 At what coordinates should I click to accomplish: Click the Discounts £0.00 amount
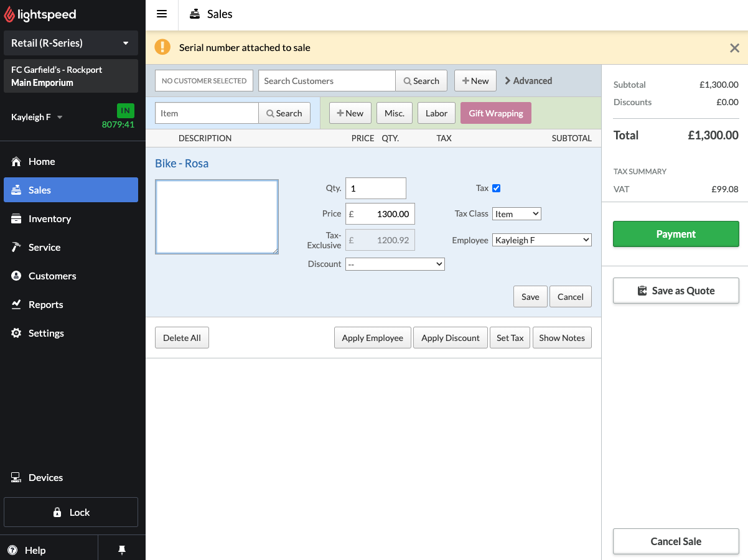tap(727, 102)
